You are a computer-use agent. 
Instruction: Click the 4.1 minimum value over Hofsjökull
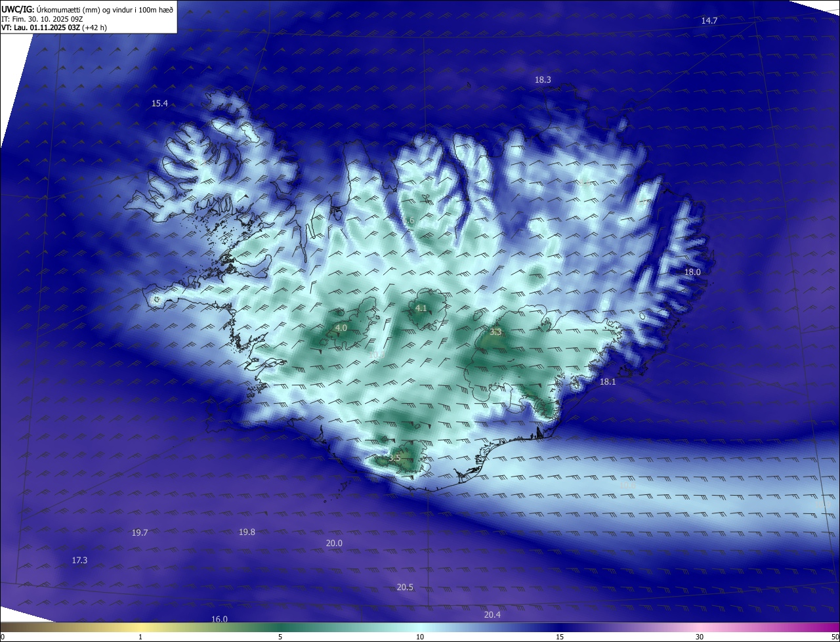click(421, 309)
